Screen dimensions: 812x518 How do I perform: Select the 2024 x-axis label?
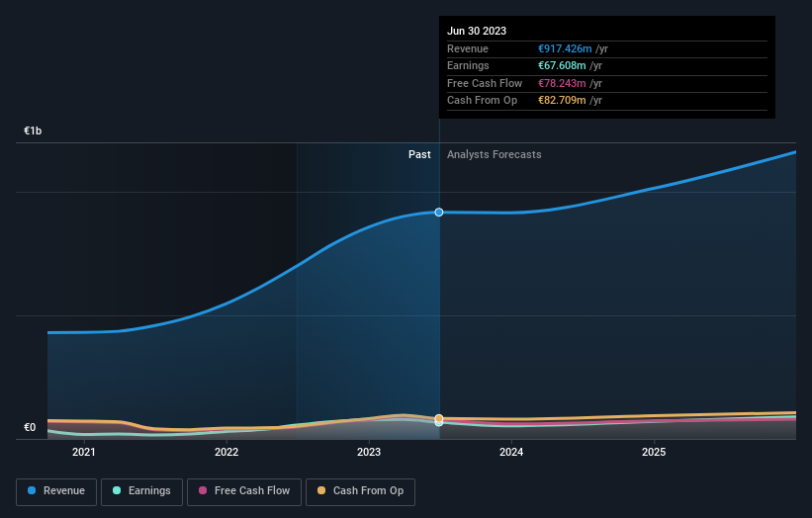tap(511, 452)
